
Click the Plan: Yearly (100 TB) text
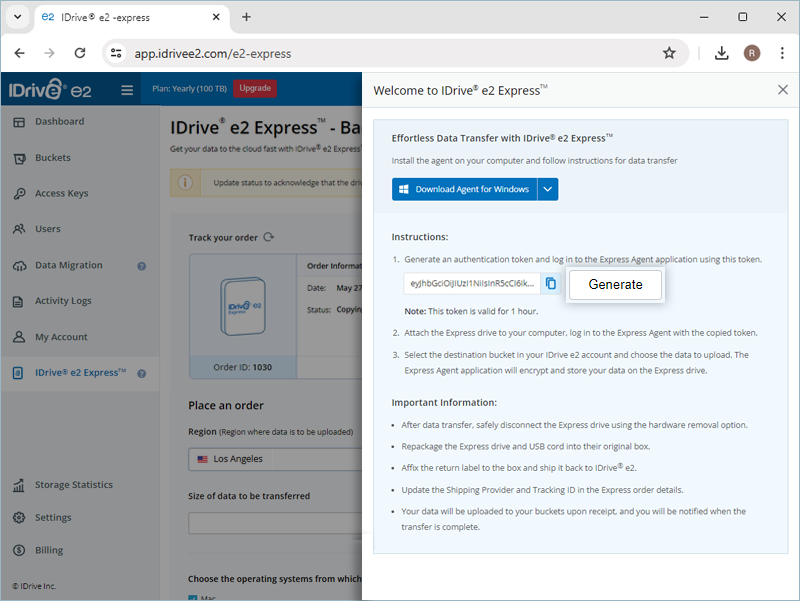point(189,89)
